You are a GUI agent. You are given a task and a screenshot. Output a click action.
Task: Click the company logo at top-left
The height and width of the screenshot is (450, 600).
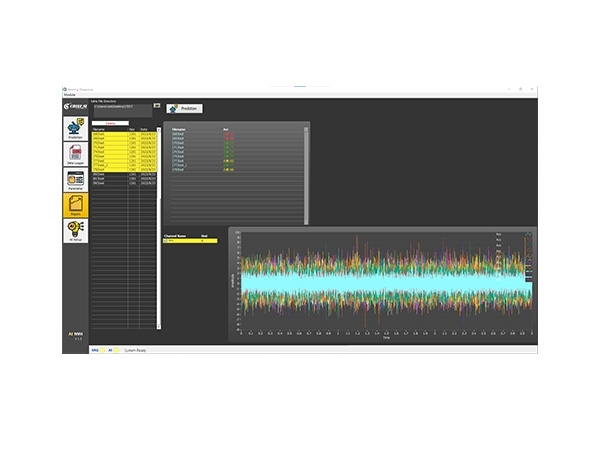coord(75,106)
